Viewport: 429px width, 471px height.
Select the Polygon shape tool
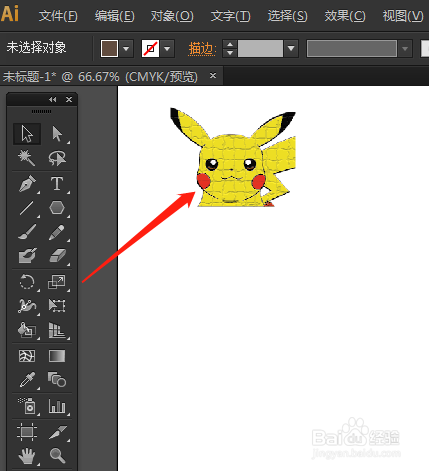coord(57,208)
